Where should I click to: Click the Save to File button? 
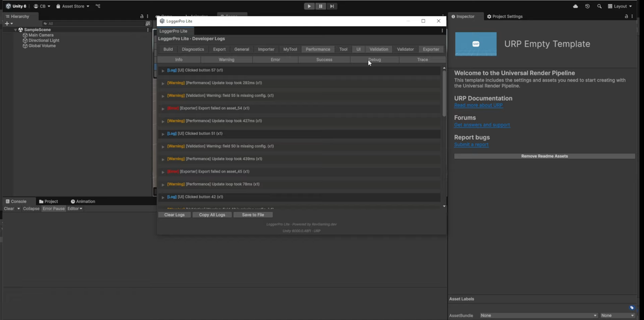point(253,215)
